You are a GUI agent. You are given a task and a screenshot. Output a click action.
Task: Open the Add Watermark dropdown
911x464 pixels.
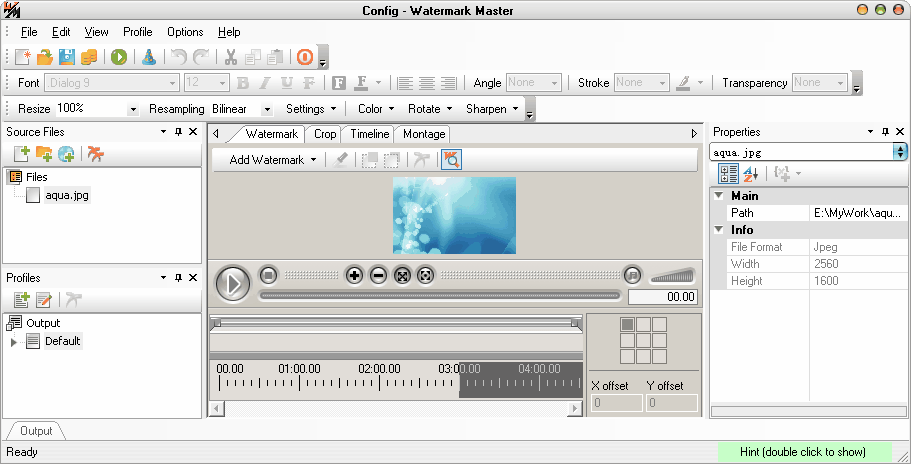(272, 160)
